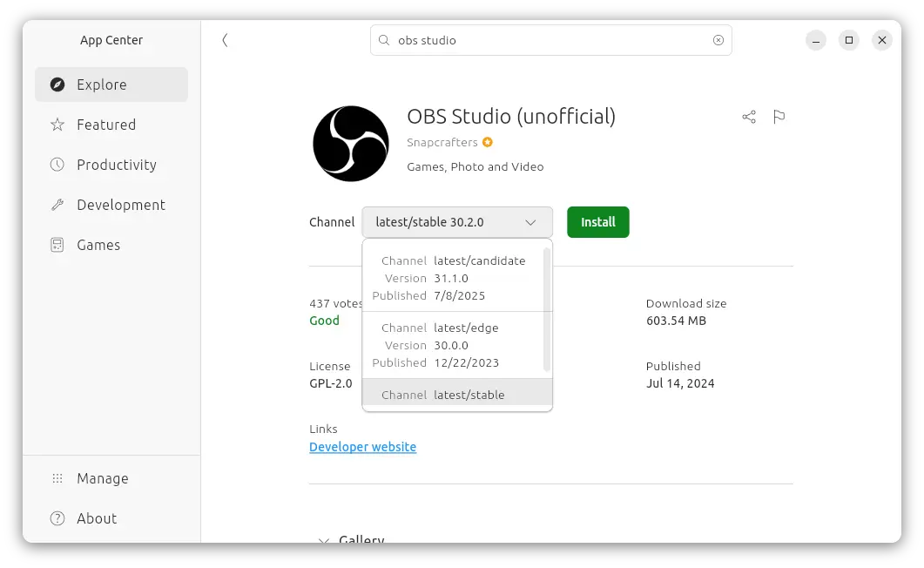Minimize the App Center window

tap(816, 40)
